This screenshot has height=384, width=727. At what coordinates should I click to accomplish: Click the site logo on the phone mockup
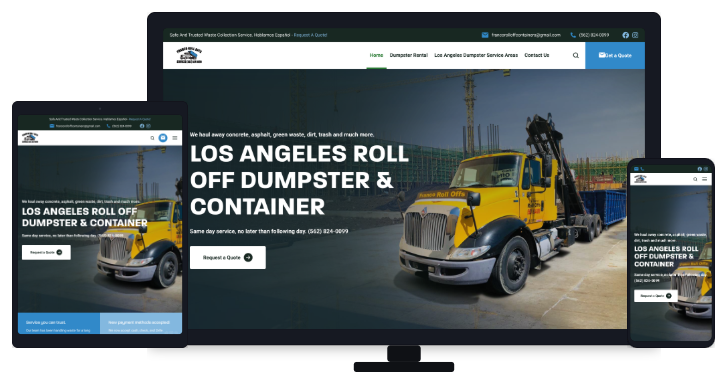point(640,179)
